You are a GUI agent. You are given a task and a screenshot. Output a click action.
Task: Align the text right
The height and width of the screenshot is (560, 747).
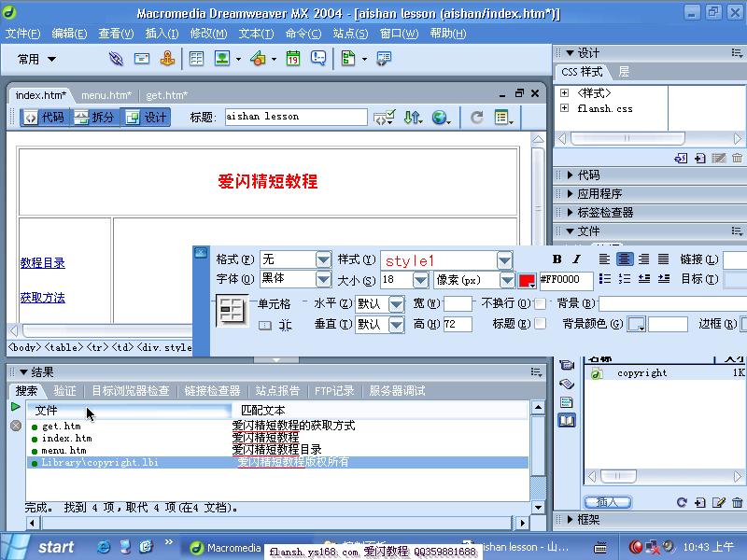pyautogui.click(x=643, y=259)
